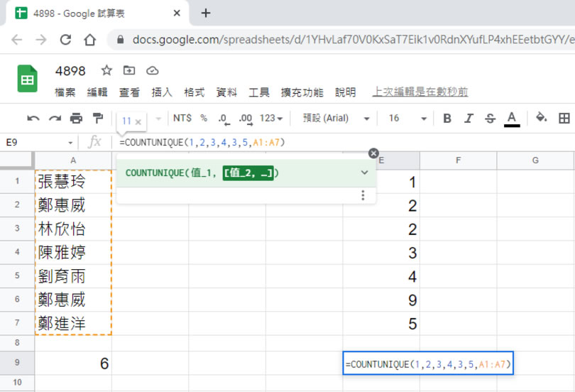This screenshot has width=575, height=392.
Task: Open the text color picker
Action: click(x=512, y=119)
